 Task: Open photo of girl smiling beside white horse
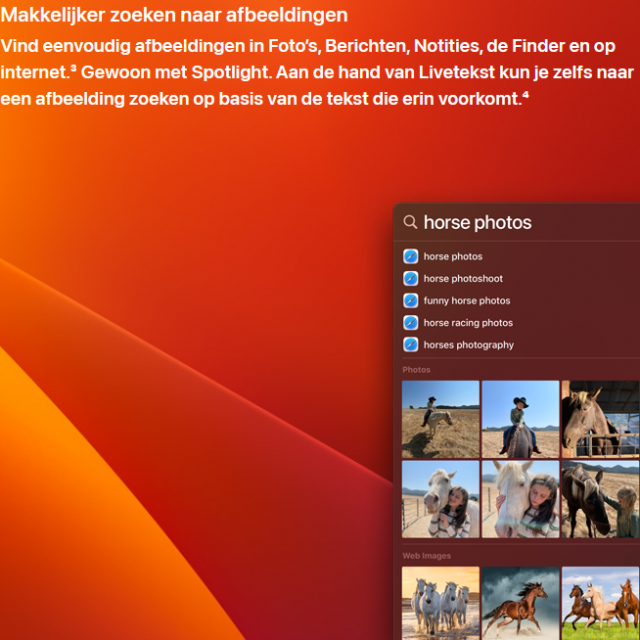[x=440, y=499]
